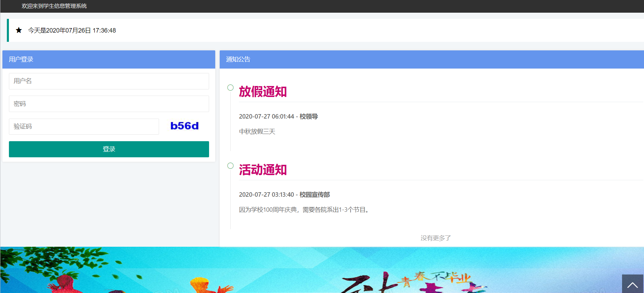Click the 校园宣传部 author name
644x293 pixels.
pyautogui.click(x=314, y=195)
